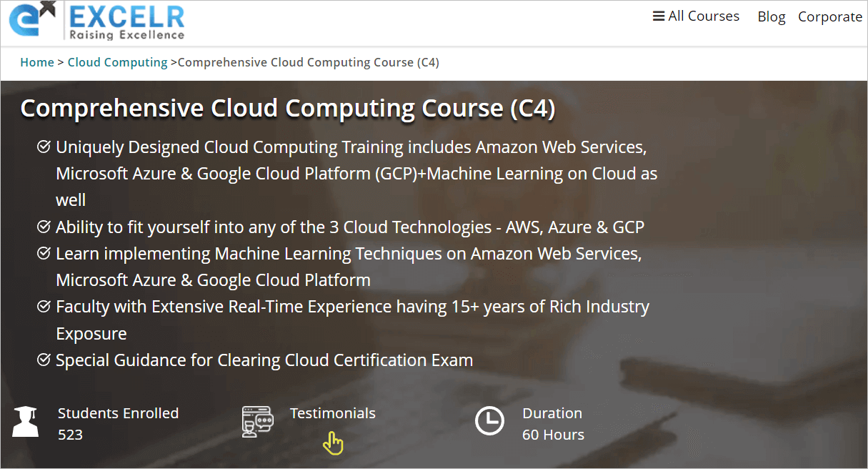868x469 pixels.
Task: Navigate to Home via breadcrumb
Action: (x=37, y=62)
